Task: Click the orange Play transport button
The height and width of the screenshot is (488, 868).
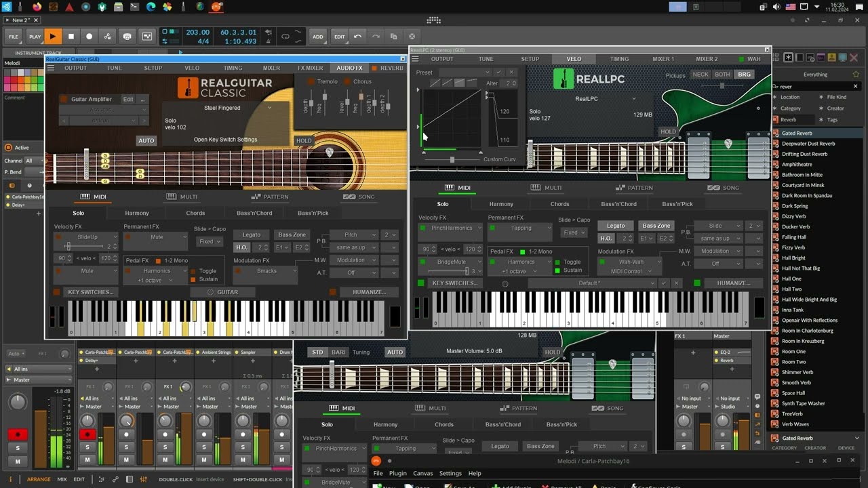Action: (52, 37)
